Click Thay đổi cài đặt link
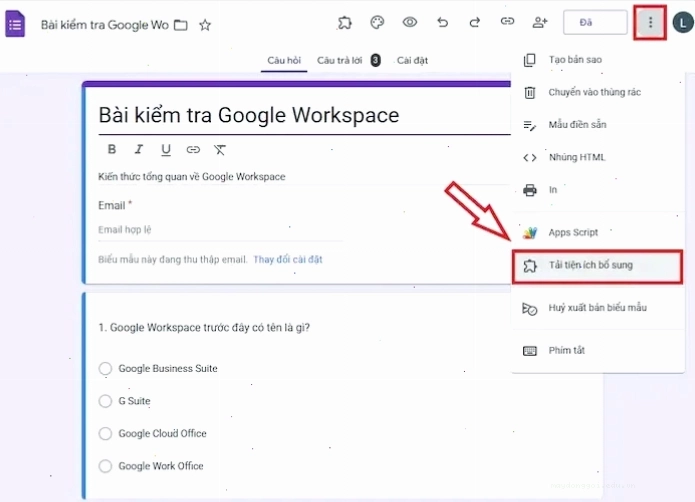Screen dimensions: 695x502 click(288, 260)
